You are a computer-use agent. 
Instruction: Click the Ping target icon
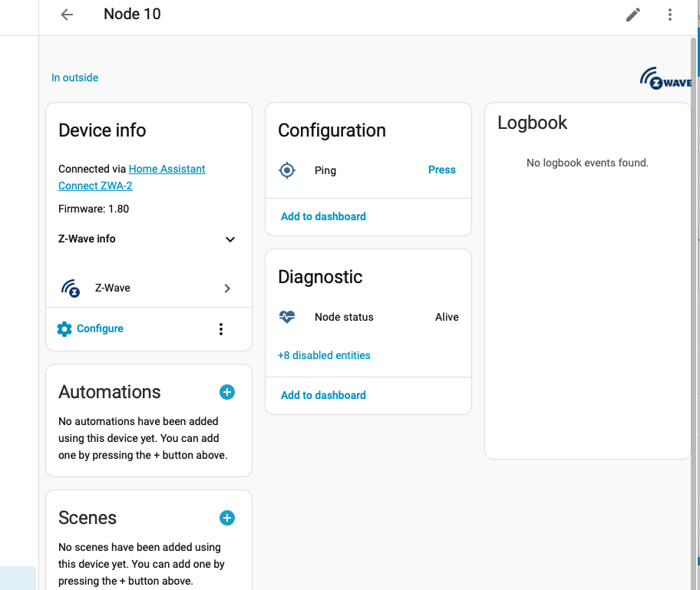click(287, 170)
